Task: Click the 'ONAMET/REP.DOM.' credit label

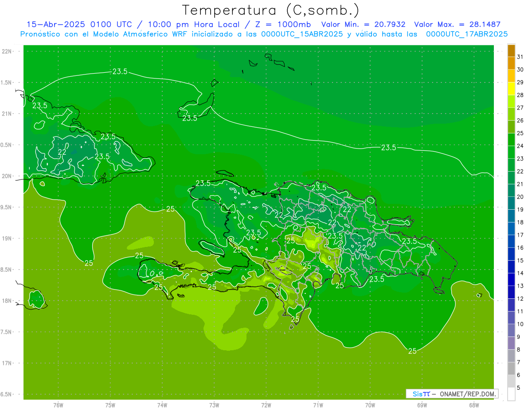Action: pyautogui.click(x=468, y=394)
